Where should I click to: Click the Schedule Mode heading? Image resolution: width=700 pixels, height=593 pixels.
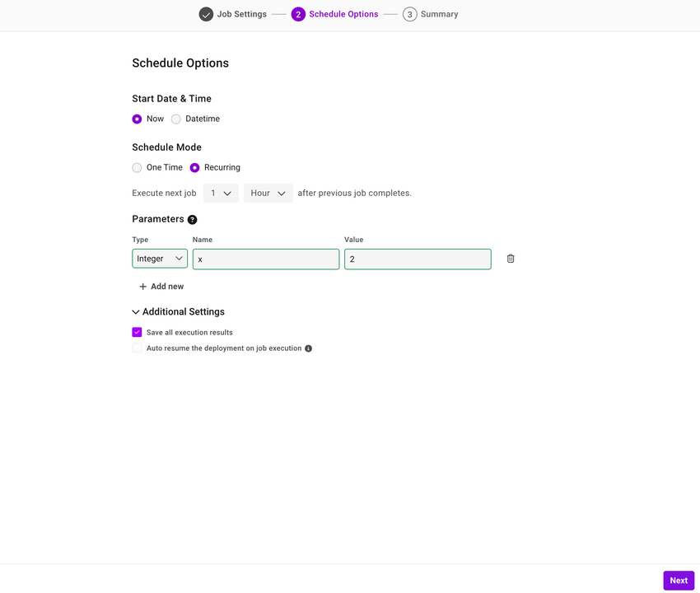point(166,147)
